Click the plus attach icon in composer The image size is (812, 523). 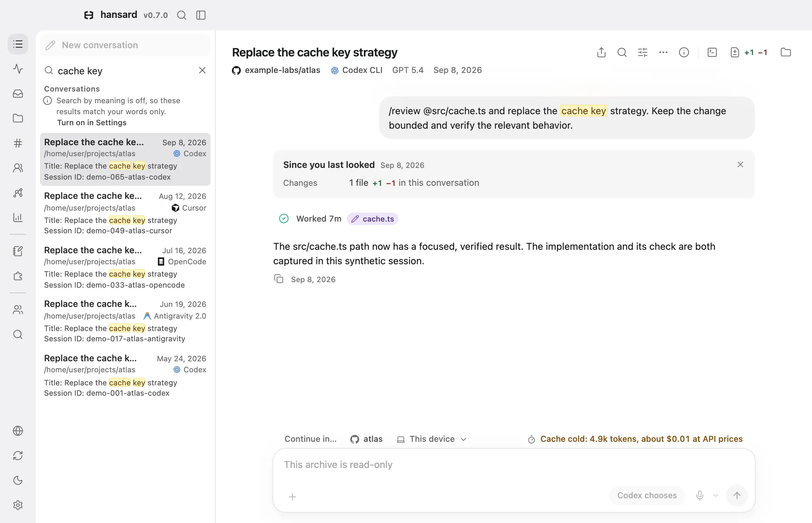coord(292,497)
